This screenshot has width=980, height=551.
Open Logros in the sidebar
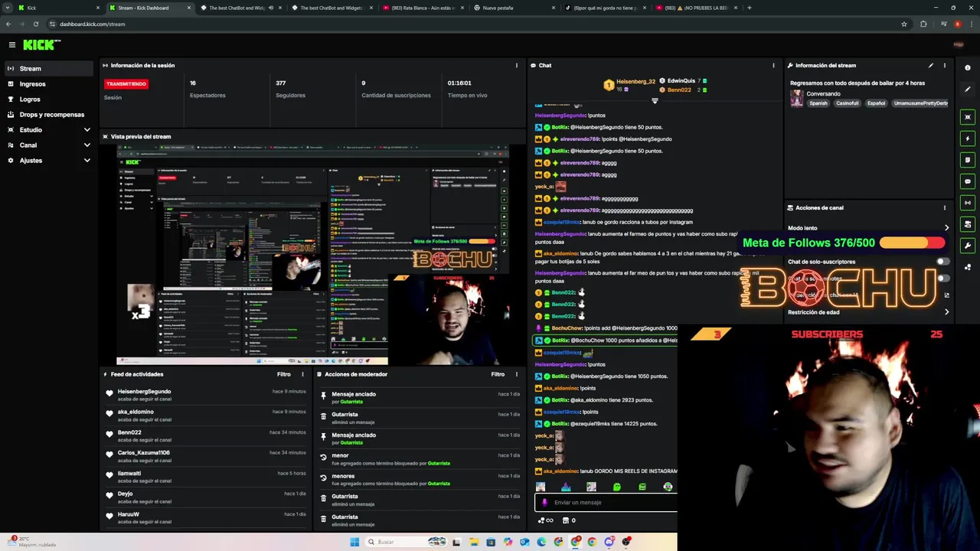(x=49, y=99)
